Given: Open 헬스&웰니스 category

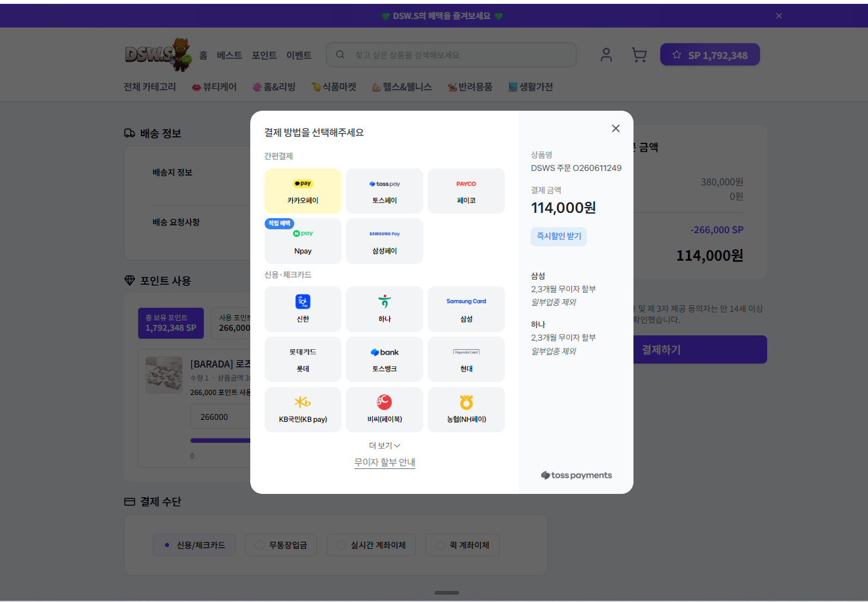Looking at the screenshot, I should (x=402, y=86).
